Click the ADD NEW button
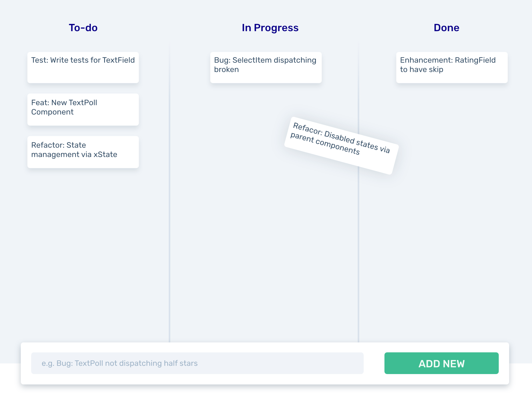 (441, 363)
